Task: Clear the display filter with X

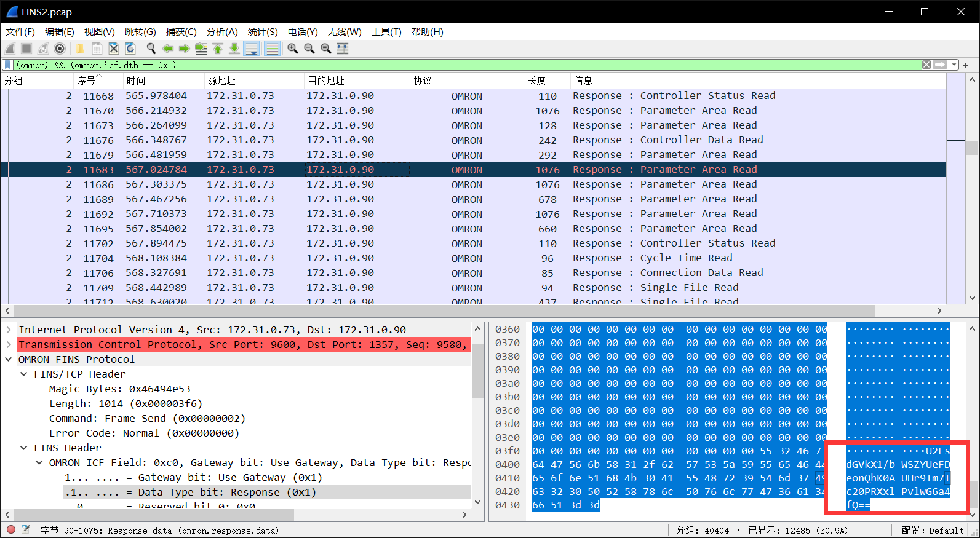Action: [926, 65]
